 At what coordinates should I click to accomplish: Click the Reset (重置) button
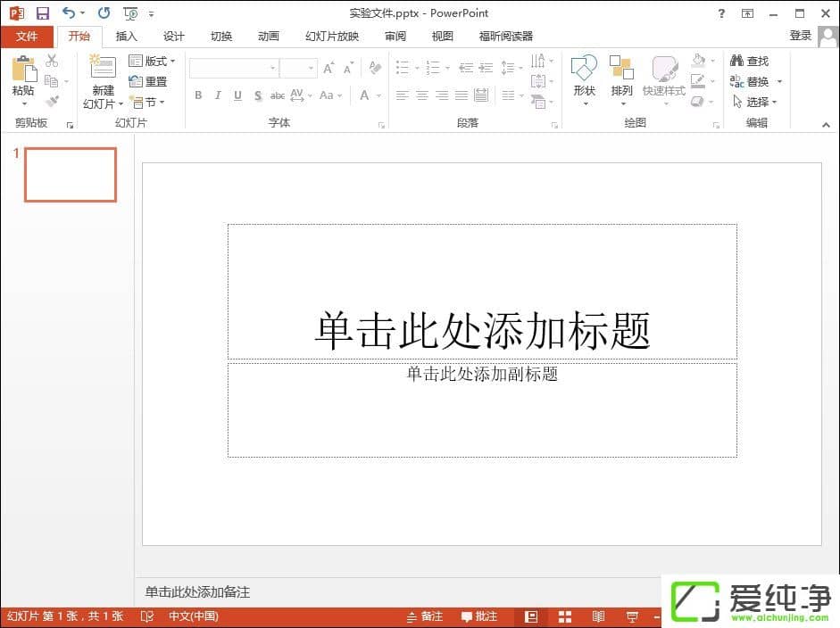(148, 81)
